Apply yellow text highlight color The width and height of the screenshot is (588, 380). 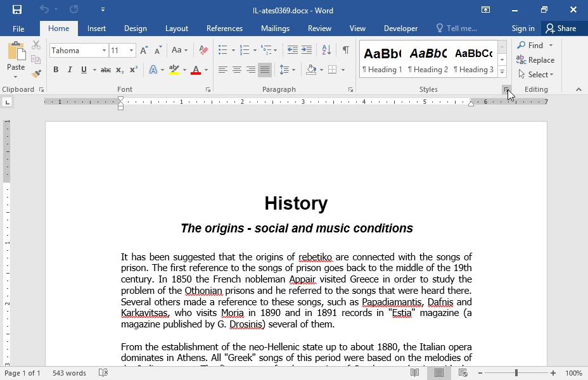click(x=174, y=70)
